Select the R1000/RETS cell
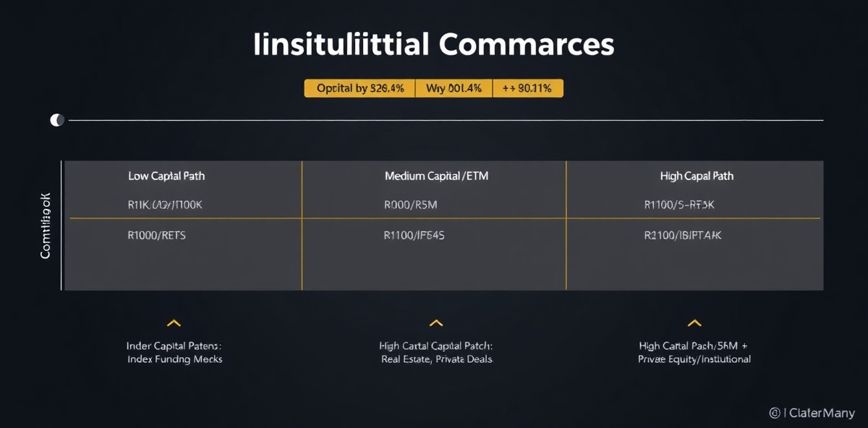 click(156, 236)
